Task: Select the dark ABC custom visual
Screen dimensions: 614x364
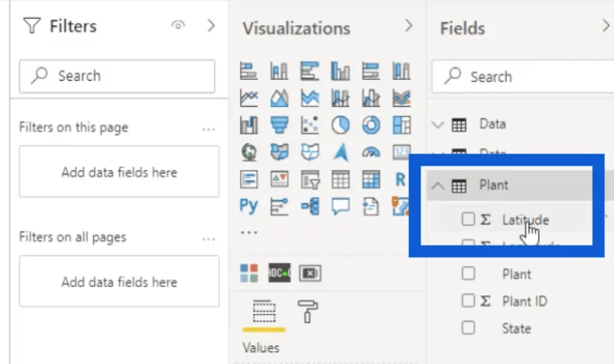Action: (279, 273)
